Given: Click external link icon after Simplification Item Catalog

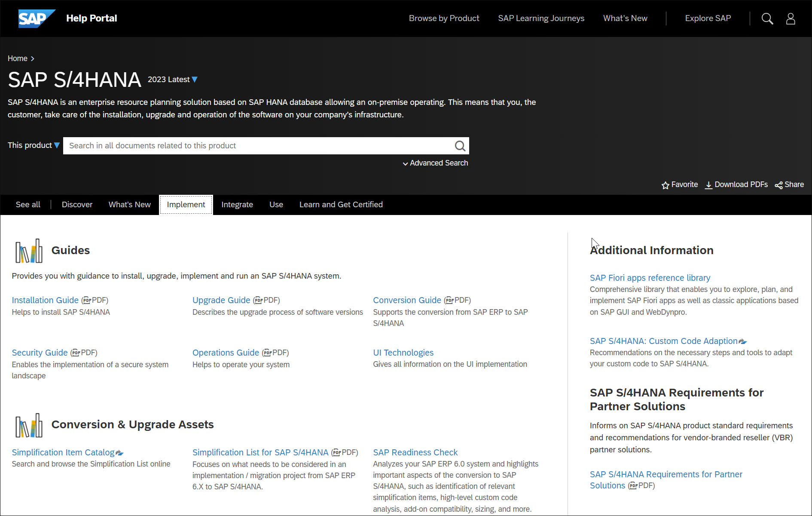Looking at the screenshot, I should click(120, 453).
